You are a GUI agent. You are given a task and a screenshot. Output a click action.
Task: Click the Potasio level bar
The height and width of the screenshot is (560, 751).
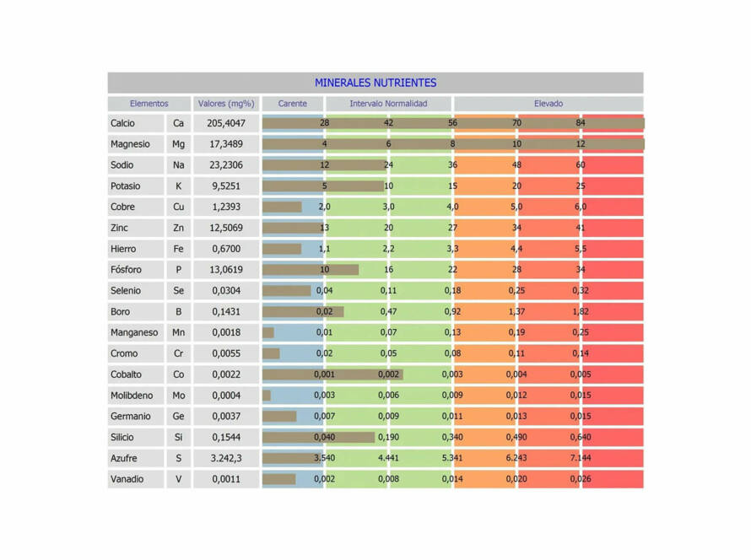click(323, 186)
